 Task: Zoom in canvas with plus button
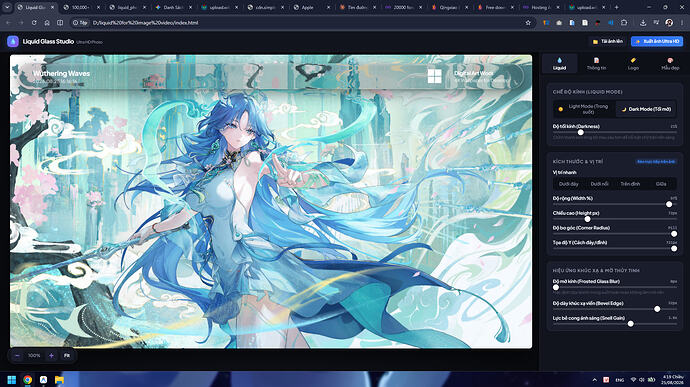(x=51, y=355)
